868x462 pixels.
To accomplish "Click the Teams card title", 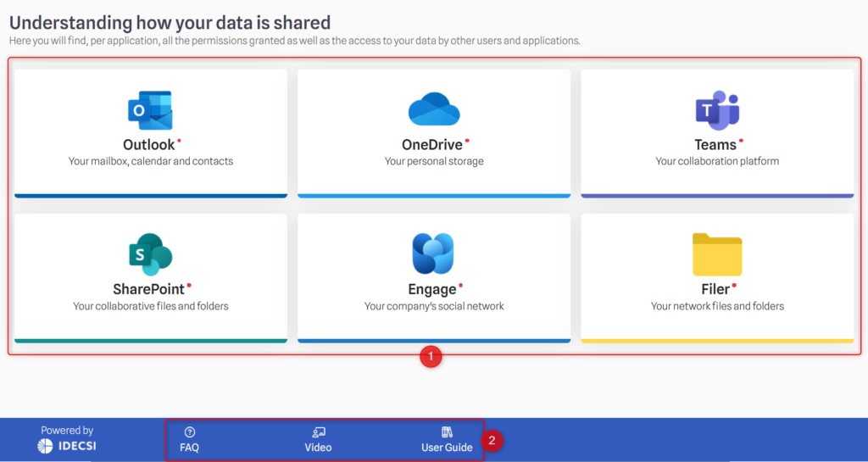I will 715,145.
